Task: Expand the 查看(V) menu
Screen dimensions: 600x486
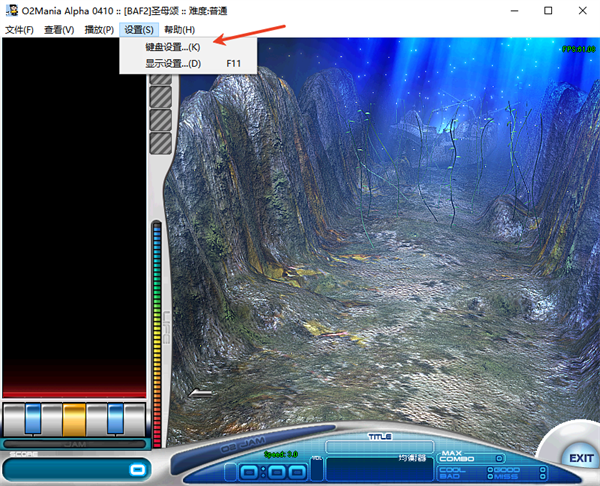Action: (59, 30)
